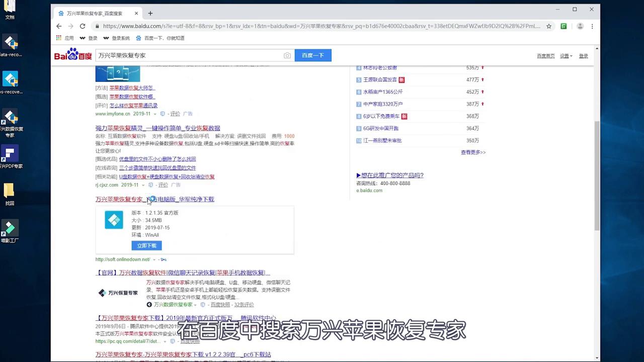The image size is (644, 362).
Task: Open the 找回 folder on desktop
Action: [10, 195]
